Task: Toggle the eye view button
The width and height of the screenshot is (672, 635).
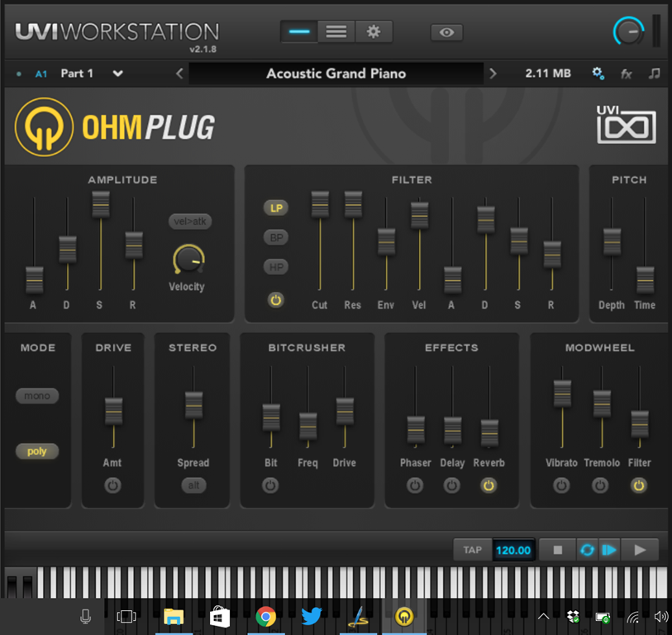Action: click(x=446, y=32)
